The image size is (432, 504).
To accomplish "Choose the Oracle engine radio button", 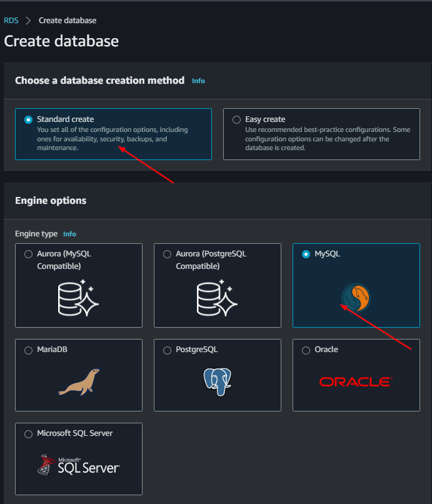I will point(306,350).
